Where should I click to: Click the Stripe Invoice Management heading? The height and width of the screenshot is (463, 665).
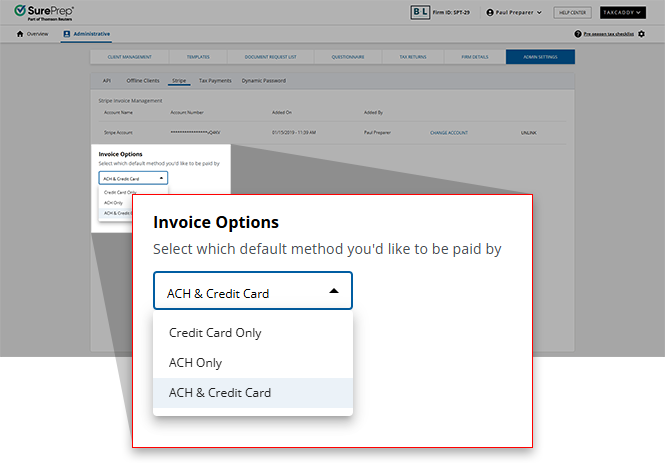(x=130, y=100)
